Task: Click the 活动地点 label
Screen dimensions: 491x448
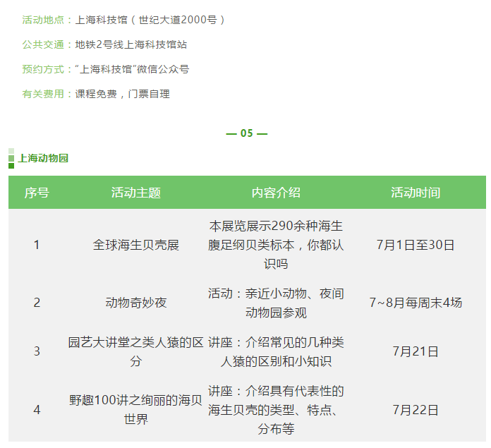Action: click(43, 20)
